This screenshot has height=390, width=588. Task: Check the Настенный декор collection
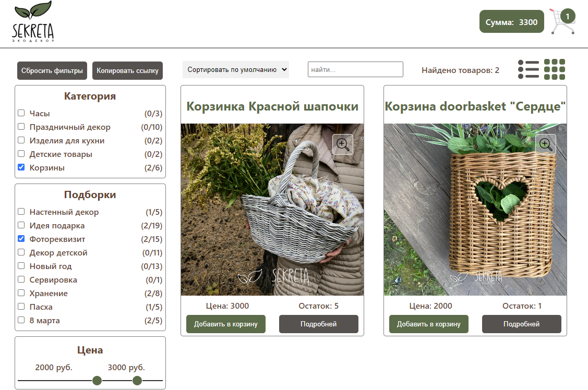pyautogui.click(x=21, y=212)
